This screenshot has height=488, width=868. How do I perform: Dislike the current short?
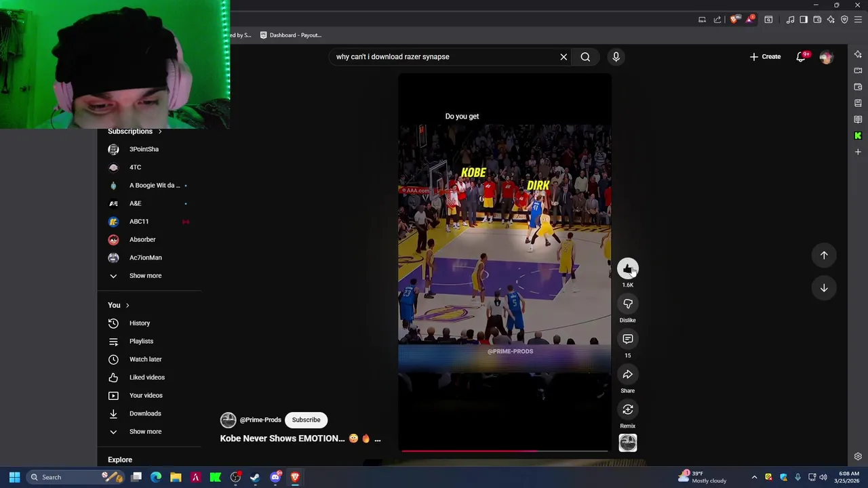pos(628,304)
